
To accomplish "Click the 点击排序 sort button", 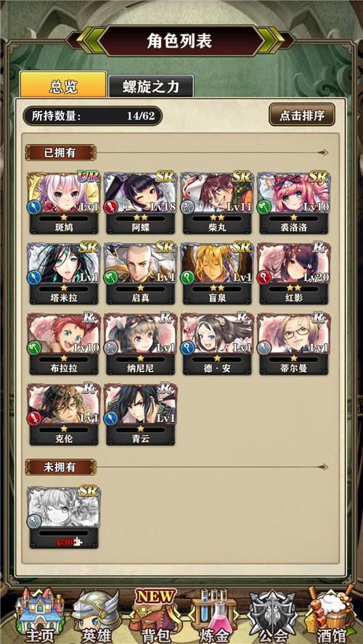I will (302, 115).
